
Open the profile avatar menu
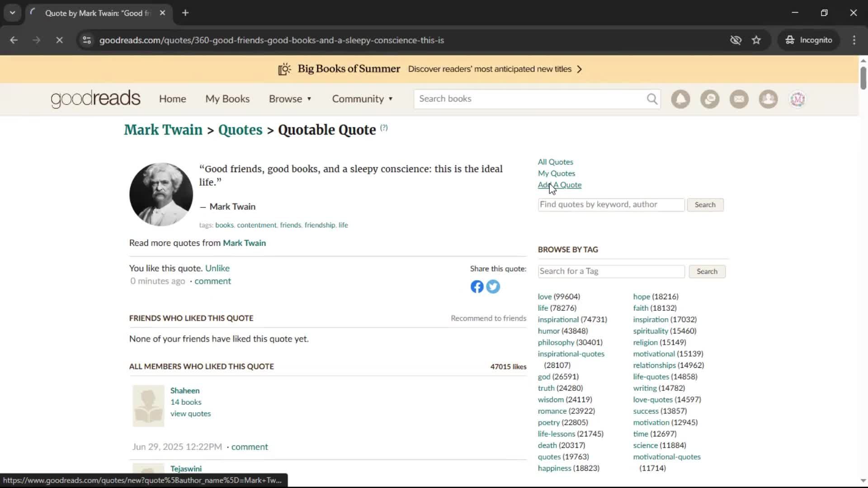click(x=797, y=99)
